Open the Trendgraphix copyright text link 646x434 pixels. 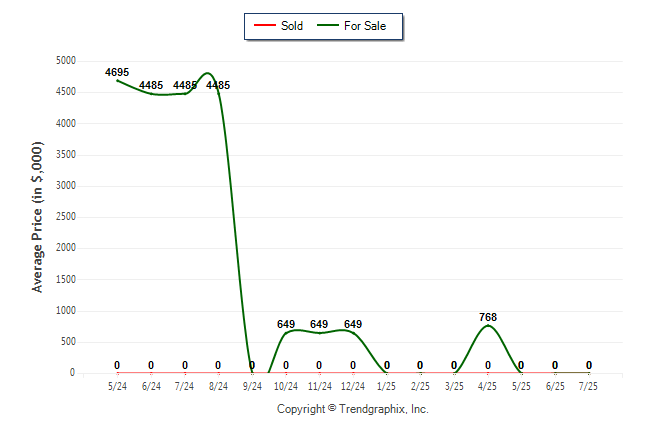coord(353,409)
